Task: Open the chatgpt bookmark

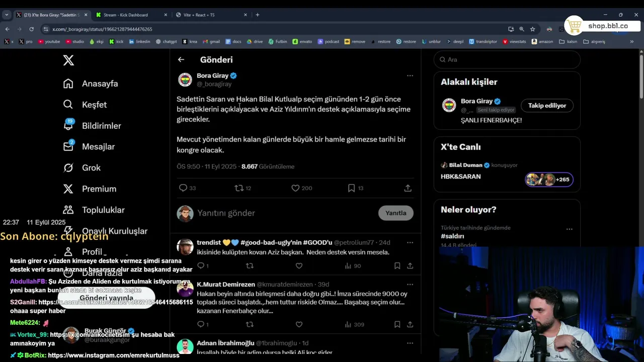Action: pyautogui.click(x=167, y=42)
